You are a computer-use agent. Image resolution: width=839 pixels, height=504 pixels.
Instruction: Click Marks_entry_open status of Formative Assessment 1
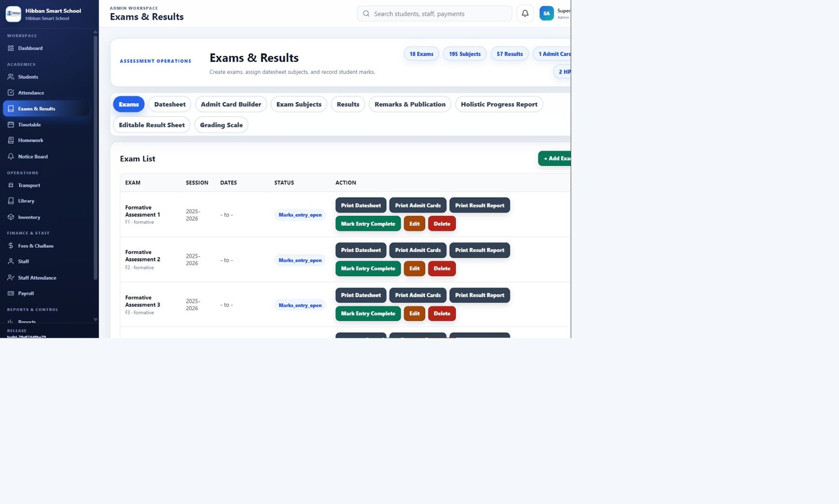point(300,215)
